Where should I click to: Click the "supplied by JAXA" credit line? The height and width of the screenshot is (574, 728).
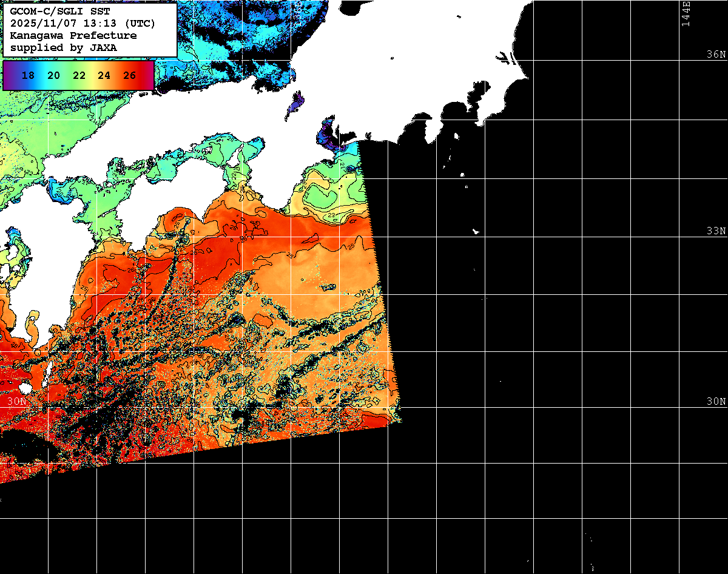[64, 47]
